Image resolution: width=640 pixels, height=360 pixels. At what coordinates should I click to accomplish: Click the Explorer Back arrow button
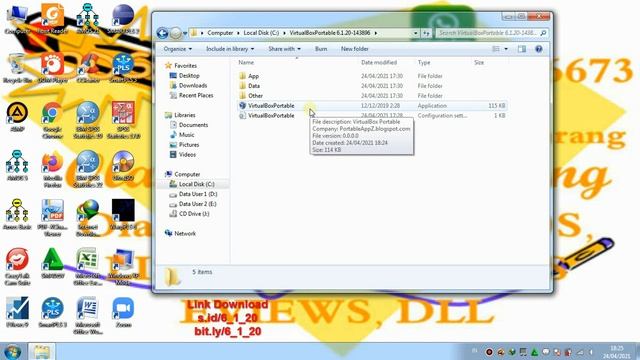click(162, 33)
